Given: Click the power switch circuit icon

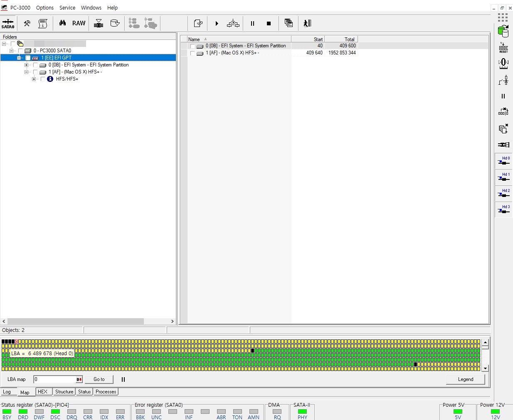Looking at the screenshot, I should click(x=503, y=80).
